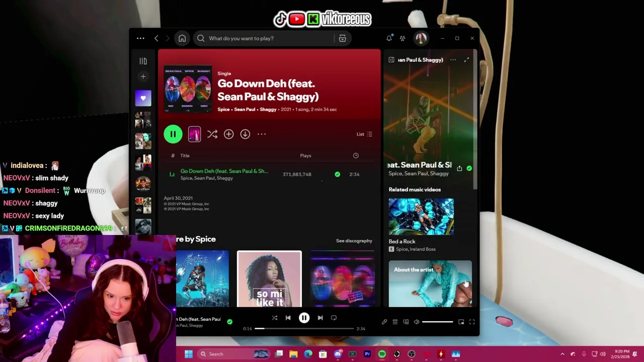Open the play Queue
644x362 pixels.
(x=395, y=322)
